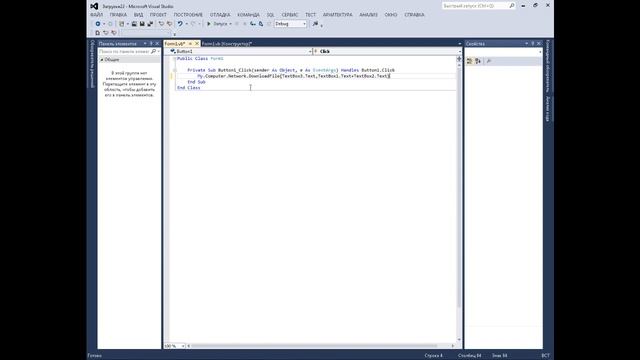Open the SQL menu
640x360 pixels.
[x=270, y=15]
